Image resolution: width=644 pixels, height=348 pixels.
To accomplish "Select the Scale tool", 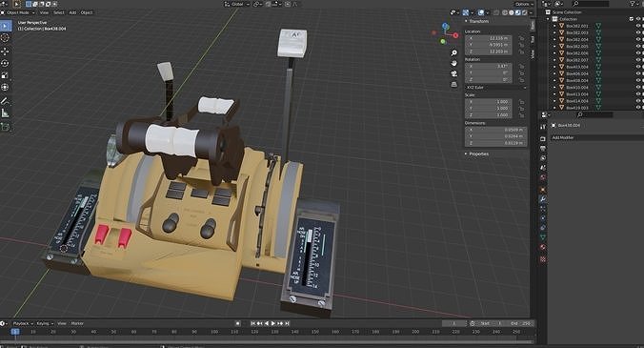I will (6, 75).
